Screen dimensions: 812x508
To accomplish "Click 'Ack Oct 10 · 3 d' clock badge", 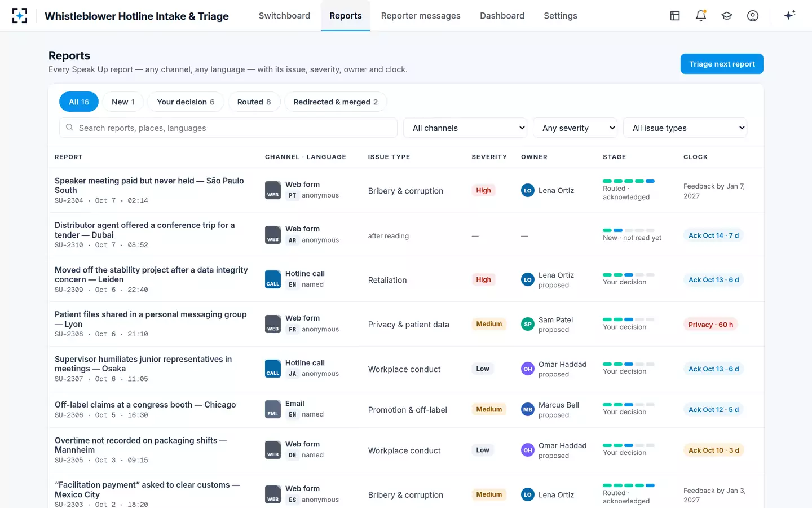I will coord(713,450).
